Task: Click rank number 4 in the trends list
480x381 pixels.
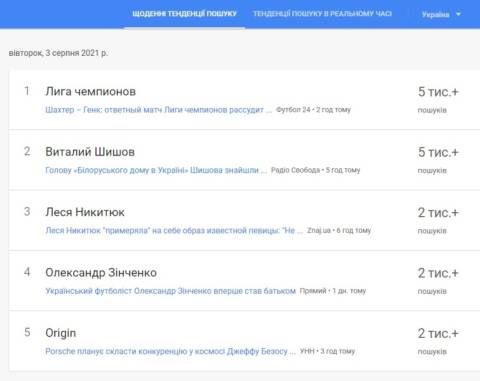Action: click(x=27, y=272)
